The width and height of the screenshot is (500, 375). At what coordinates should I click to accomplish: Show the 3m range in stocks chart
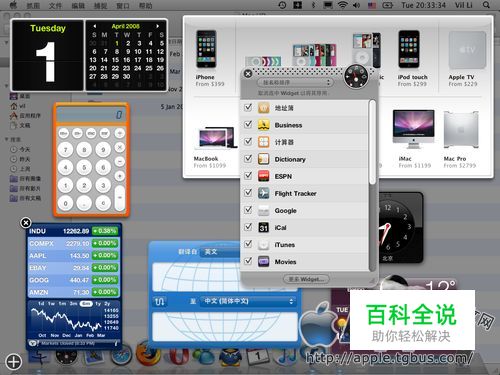click(x=74, y=304)
